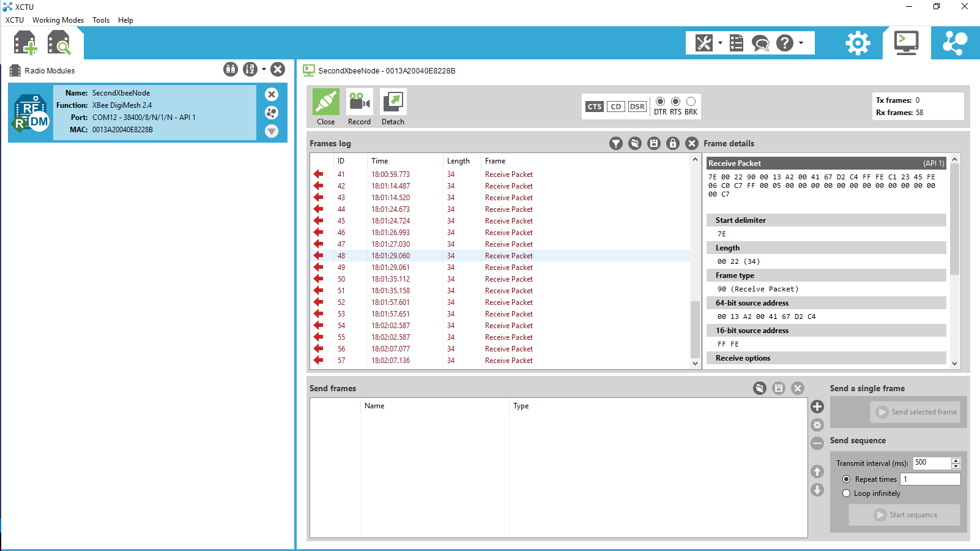
Task: Select frame ID 41 row
Action: coord(500,174)
